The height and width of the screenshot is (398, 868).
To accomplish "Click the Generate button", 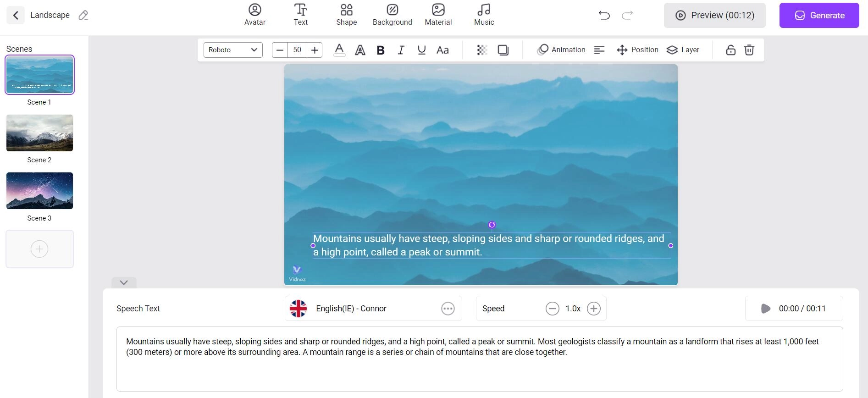I will [819, 15].
